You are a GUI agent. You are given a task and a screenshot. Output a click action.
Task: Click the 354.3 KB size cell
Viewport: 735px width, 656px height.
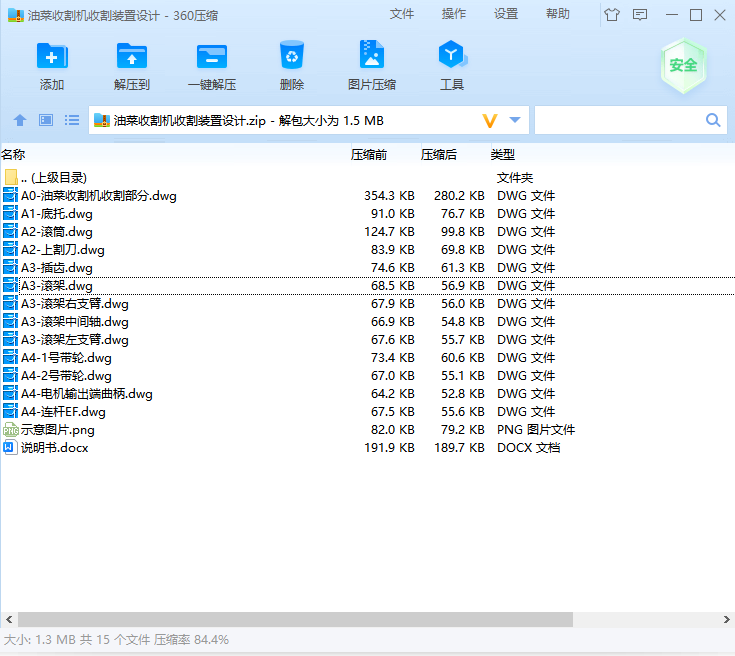point(389,196)
